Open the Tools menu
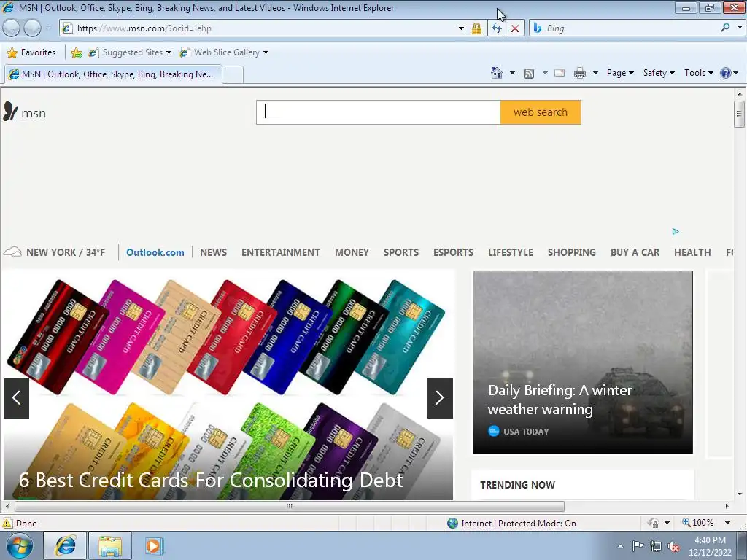The width and height of the screenshot is (747, 560). (698, 73)
